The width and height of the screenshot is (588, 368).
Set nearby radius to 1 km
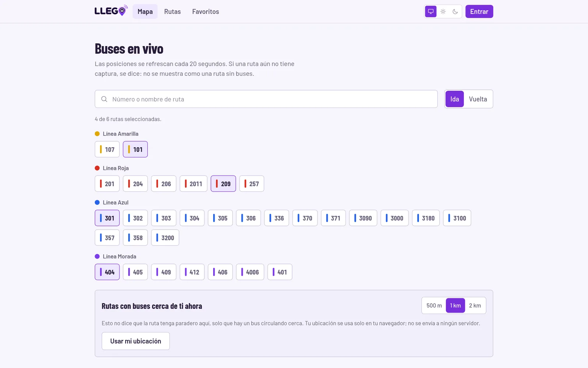(455, 305)
